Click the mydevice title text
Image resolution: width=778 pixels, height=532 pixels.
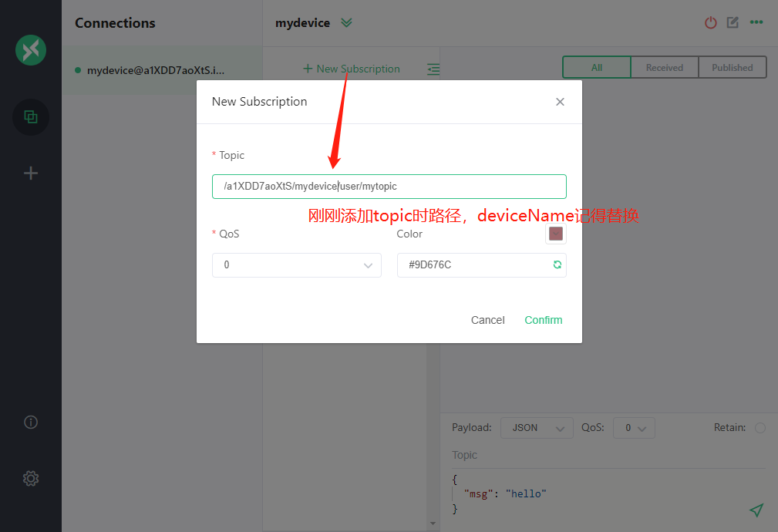[303, 23]
